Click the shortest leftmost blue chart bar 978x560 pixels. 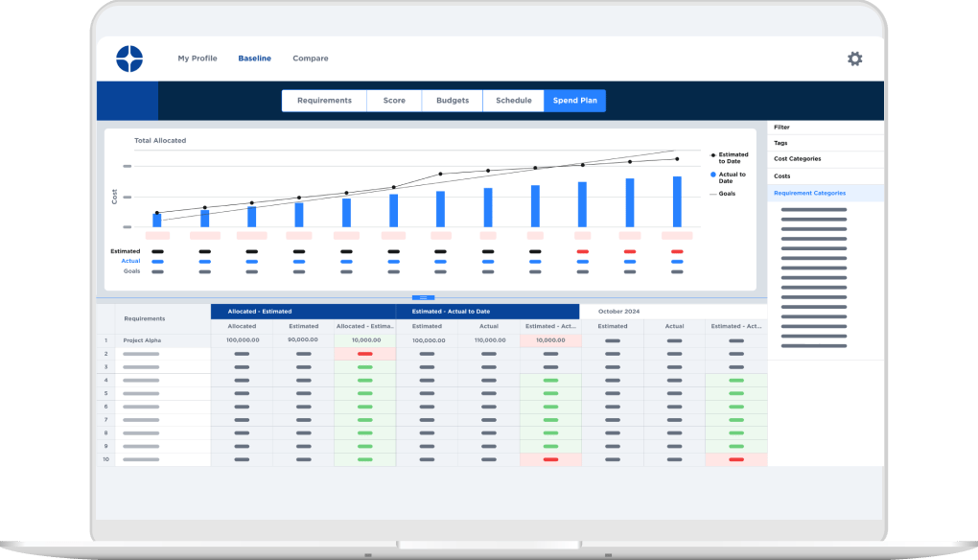click(x=157, y=221)
